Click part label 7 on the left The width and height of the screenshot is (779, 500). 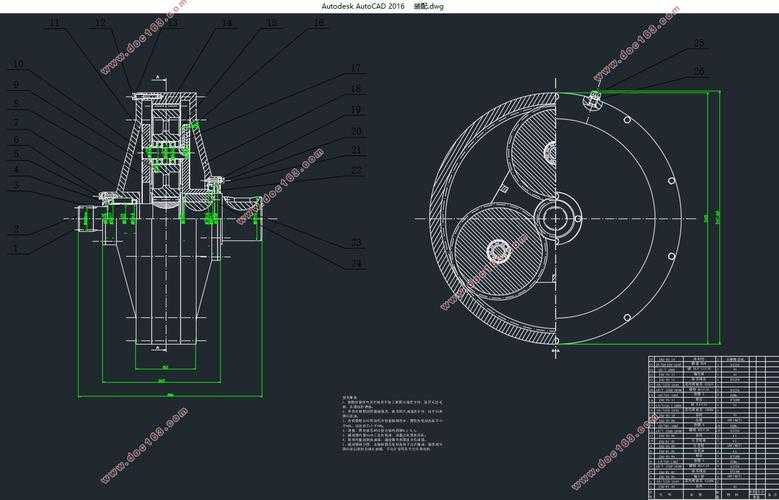[x=15, y=122]
